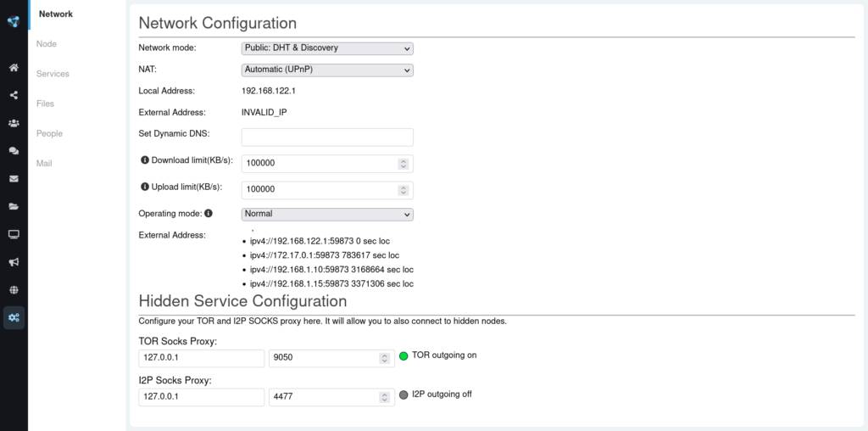The image size is (868, 431).
Task: Click the grey I2P status indicator
Action: coord(403,395)
